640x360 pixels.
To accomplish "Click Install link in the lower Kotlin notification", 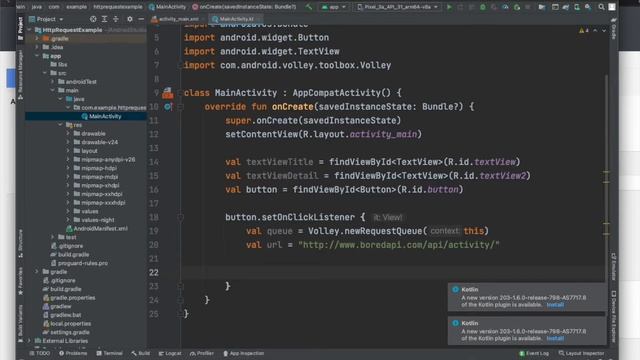I will (x=555, y=338).
